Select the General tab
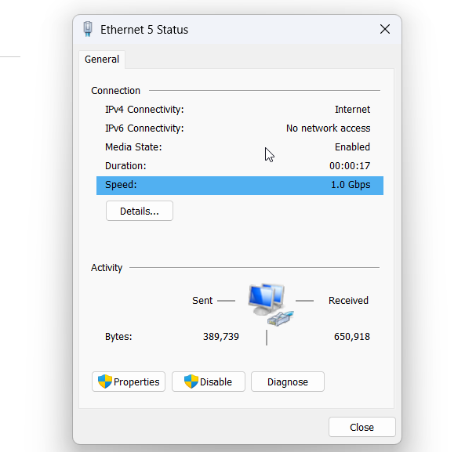Screen dimensions: 476x452 pyautogui.click(x=102, y=60)
